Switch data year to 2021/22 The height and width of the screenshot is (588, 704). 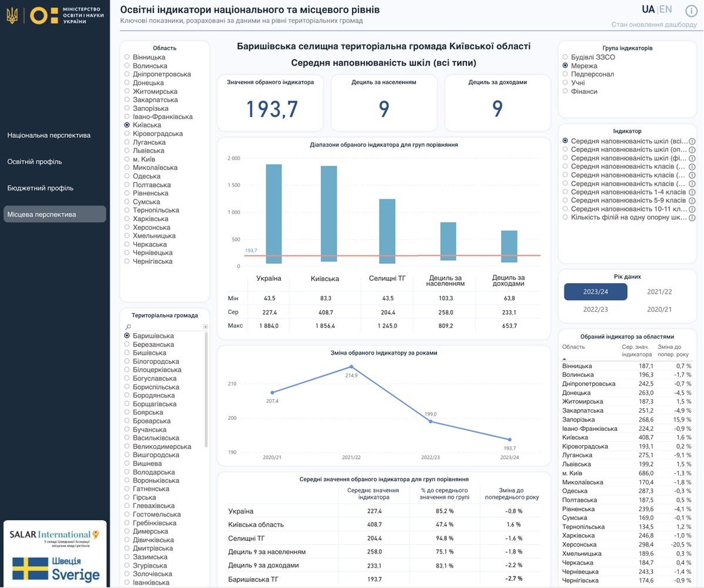(659, 291)
